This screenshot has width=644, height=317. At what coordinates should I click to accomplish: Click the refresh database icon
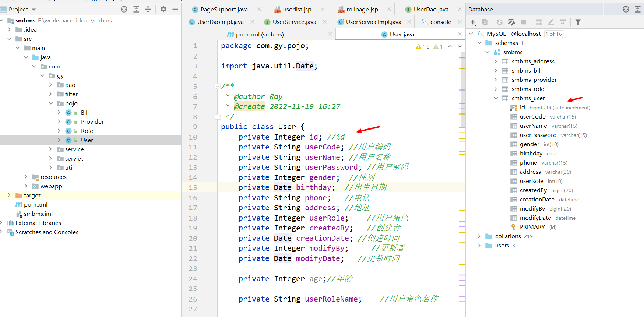(500, 22)
